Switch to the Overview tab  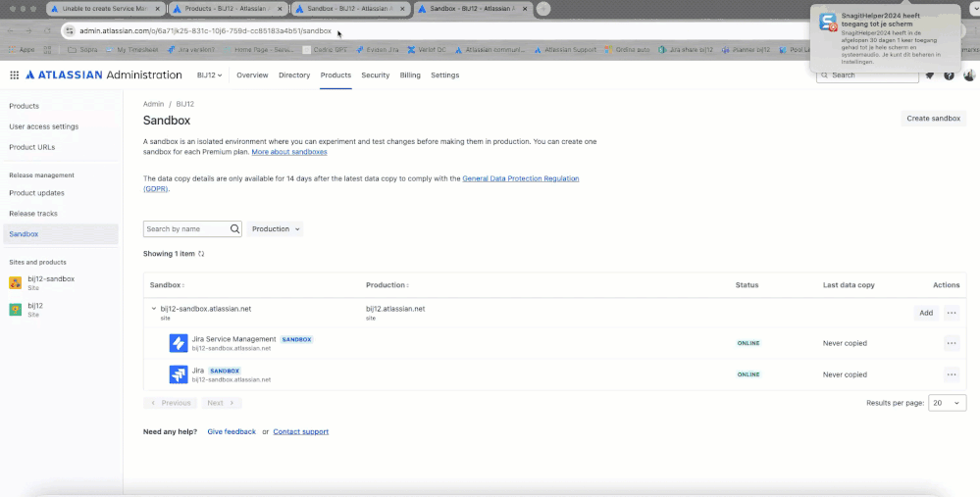[x=252, y=75]
